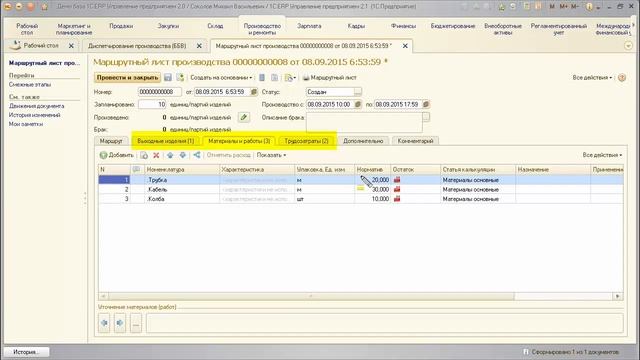Click the copy row icon in table toolbar

tap(144, 155)
